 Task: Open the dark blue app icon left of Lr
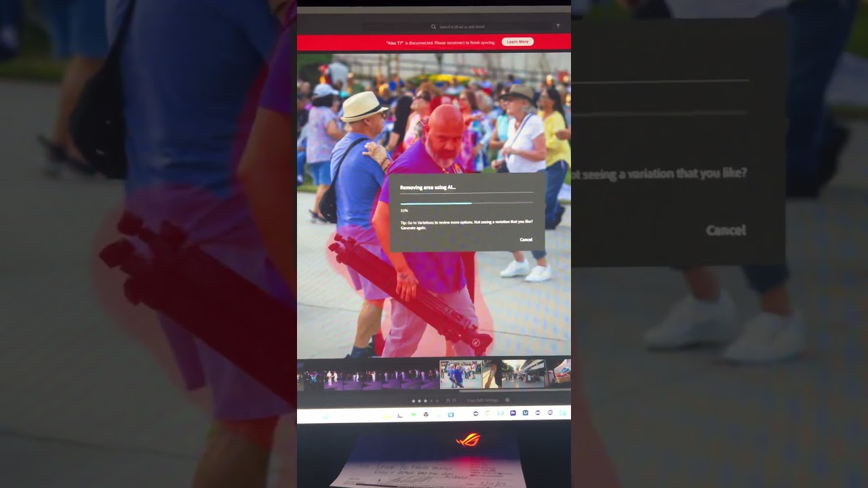click(x=513, y=413)
